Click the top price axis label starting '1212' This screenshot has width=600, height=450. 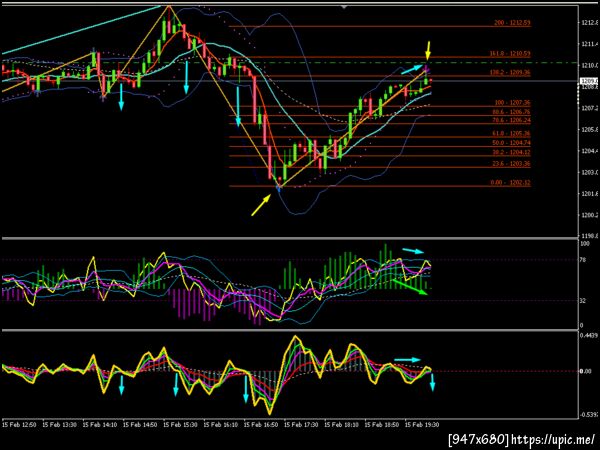[589, 22]
